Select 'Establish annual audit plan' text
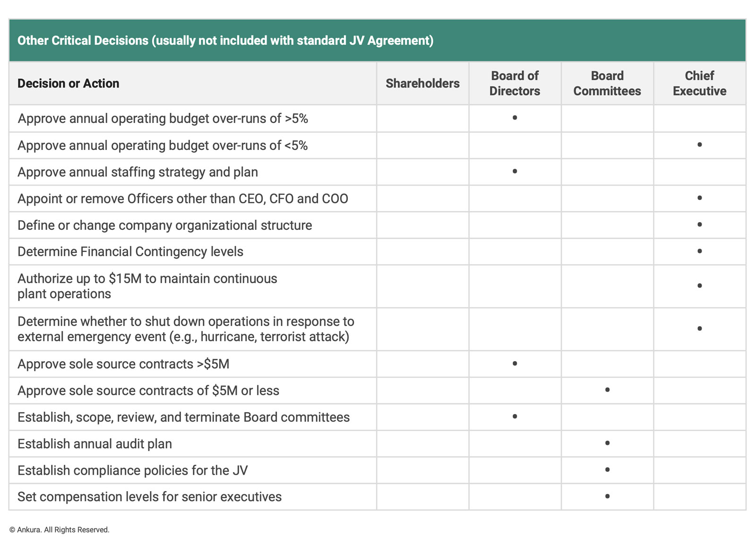This screenshot has width=756, height=546. tap(94, 444)
